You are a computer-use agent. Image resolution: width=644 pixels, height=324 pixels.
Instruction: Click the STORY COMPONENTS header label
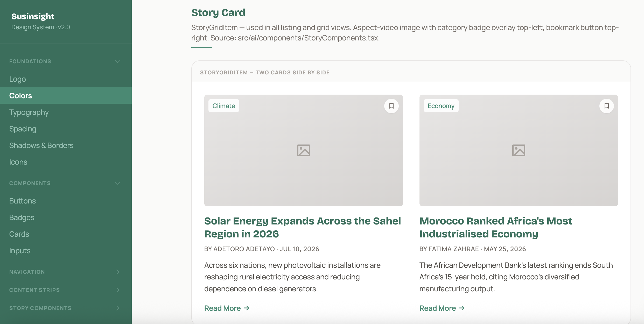(x=40, y=308)
